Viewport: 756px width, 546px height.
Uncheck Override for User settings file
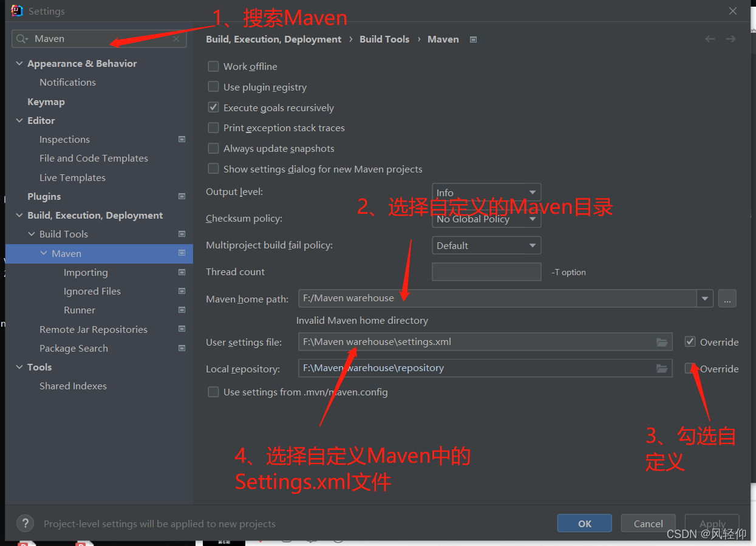click(690, 341)
